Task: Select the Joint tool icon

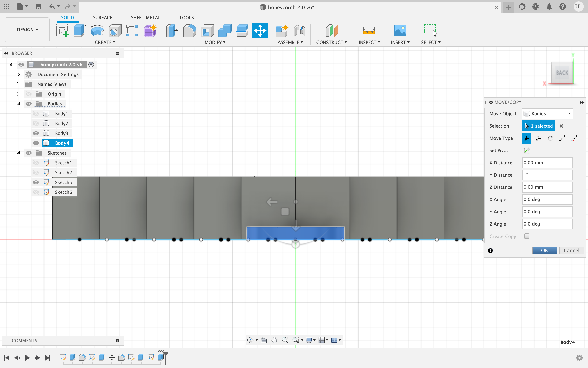Action: tap(300, 31)
